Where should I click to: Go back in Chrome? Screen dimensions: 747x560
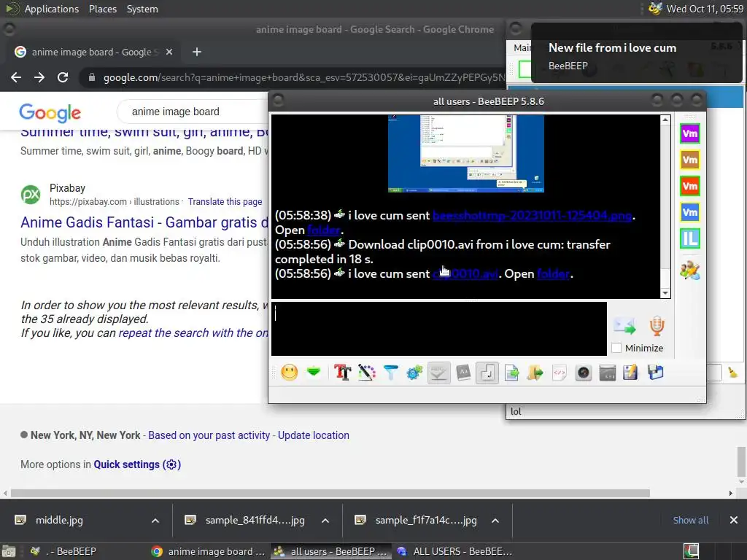(x=16, y=77)
